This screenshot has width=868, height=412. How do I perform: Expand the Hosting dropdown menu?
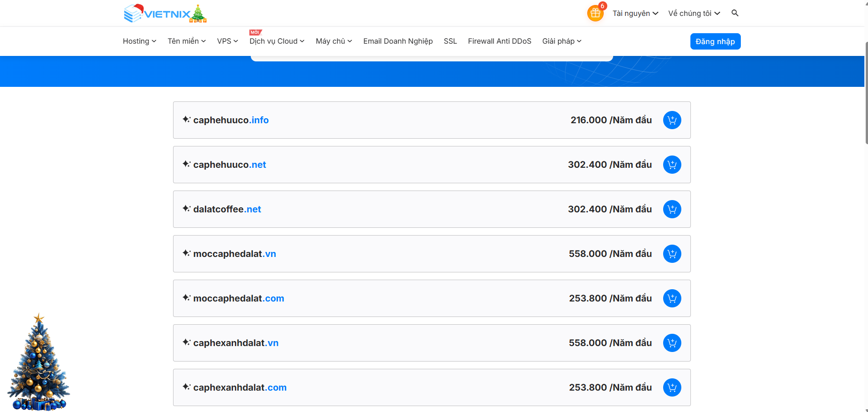[139, 41]
